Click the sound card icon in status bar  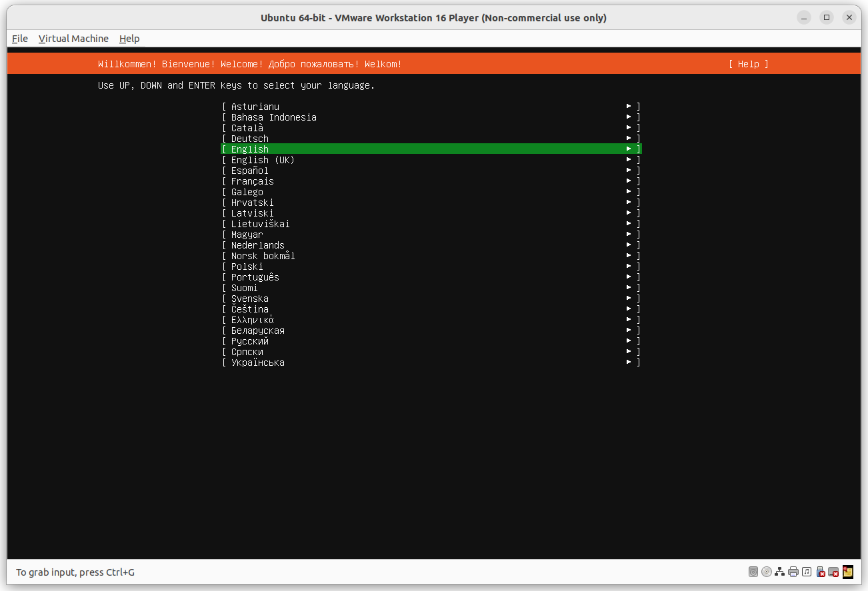pos(807,572)
